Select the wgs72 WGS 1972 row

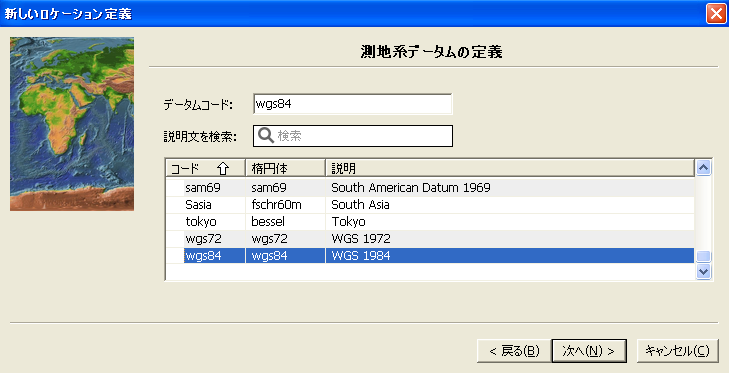430,239
